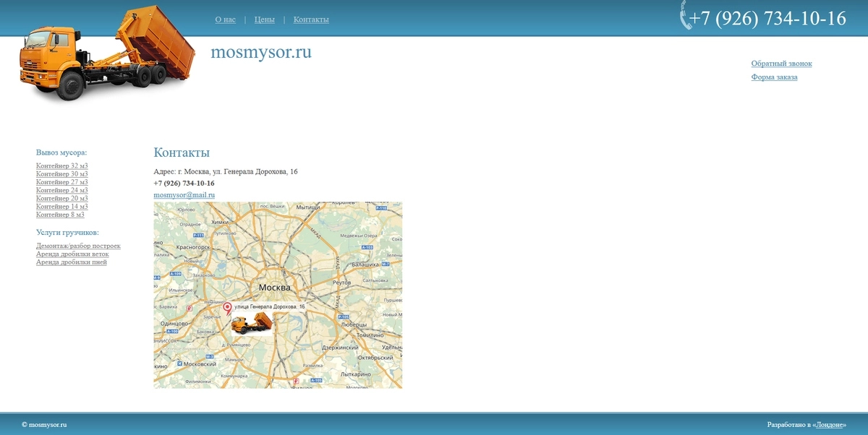This screenshot has width=868, height=435.
Task: Click the 'Лондоне' developer link in footer
Action: pyautogui.click(x=829, y=425)
